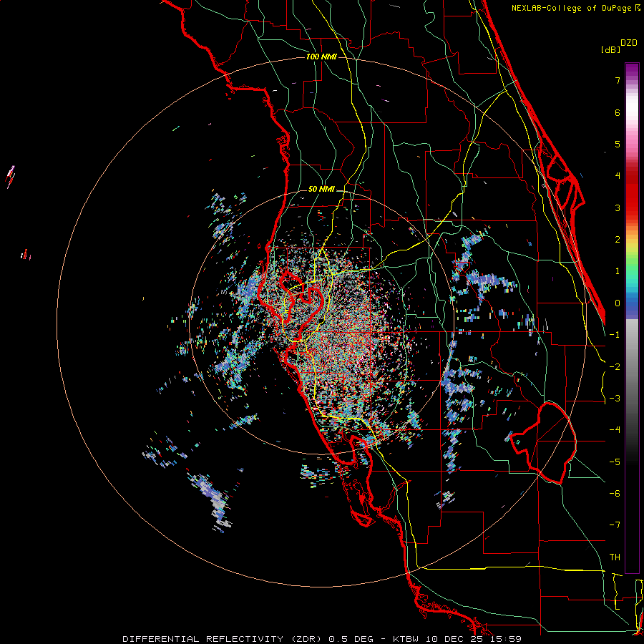This screenshot has height=644, width=644.
Task: Click the -7 value on color scale
Action: pyautogui.click(x=615, y=525)
